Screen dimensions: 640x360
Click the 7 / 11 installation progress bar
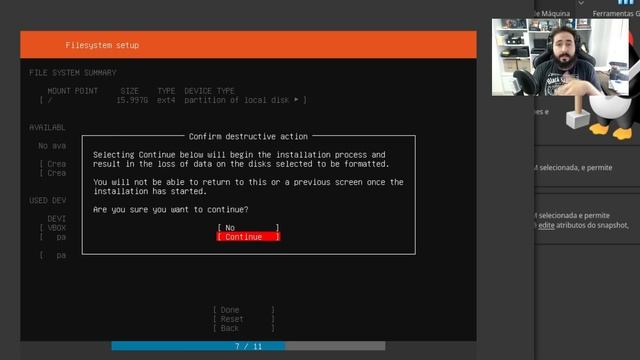[x=248, y=346]
